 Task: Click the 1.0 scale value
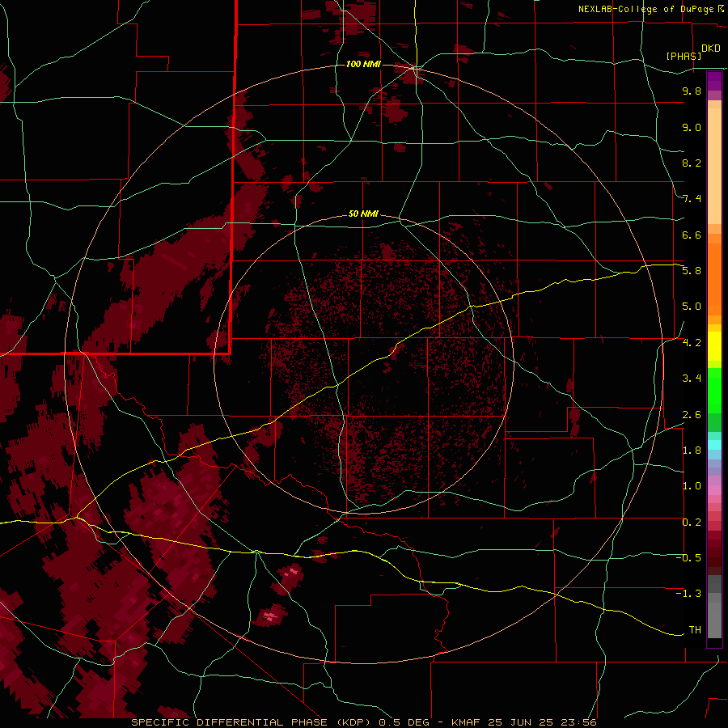pyautogui.click(x=692, y=486)
